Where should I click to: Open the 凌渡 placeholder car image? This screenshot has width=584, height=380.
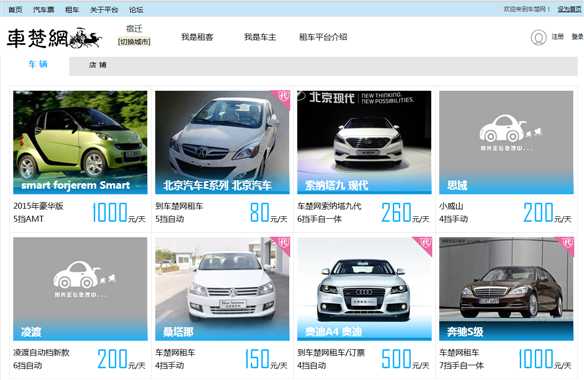pyautogui.click(x=80, y=289)
